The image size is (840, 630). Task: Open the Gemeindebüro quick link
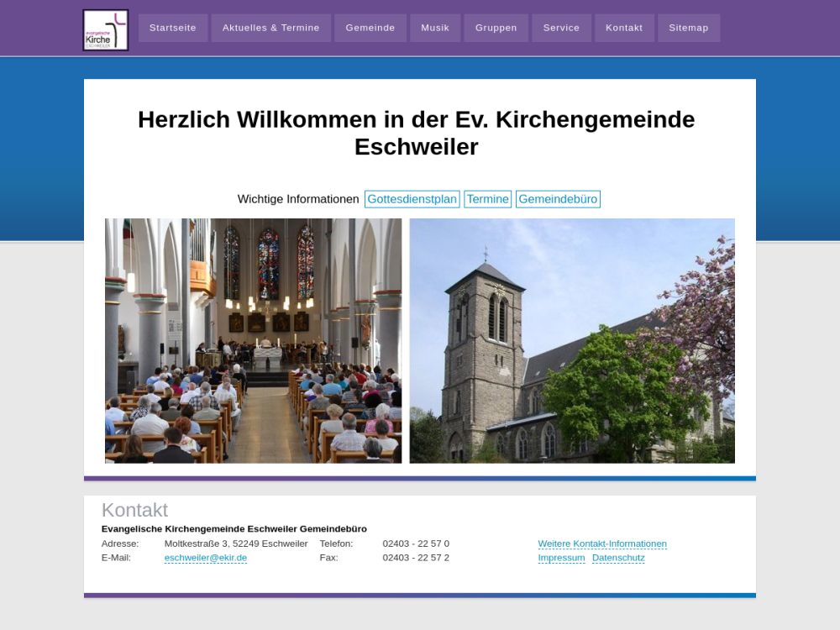pyautogui.click(x=558, y=199)
